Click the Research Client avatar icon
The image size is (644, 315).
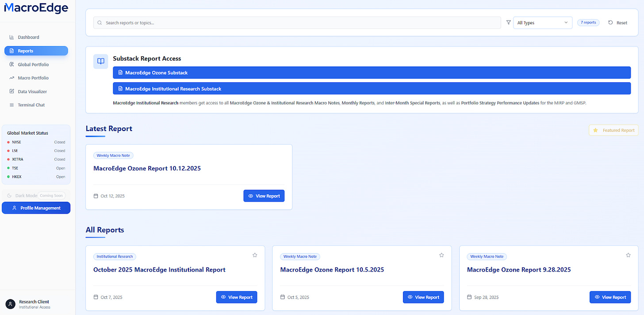(10, 304)
